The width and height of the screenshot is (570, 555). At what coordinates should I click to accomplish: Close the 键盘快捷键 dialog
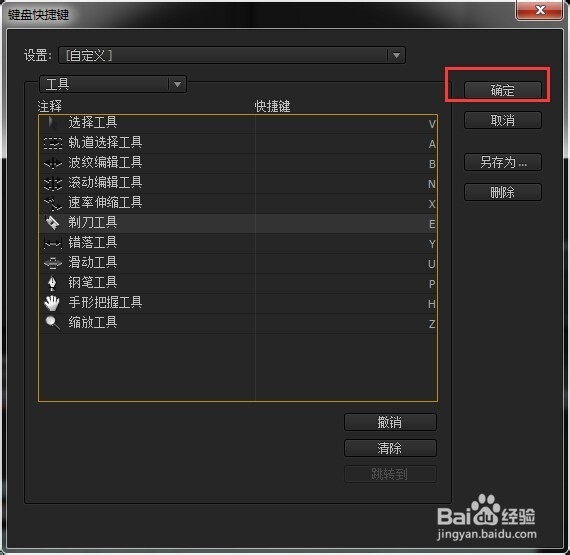click(539, 10)
